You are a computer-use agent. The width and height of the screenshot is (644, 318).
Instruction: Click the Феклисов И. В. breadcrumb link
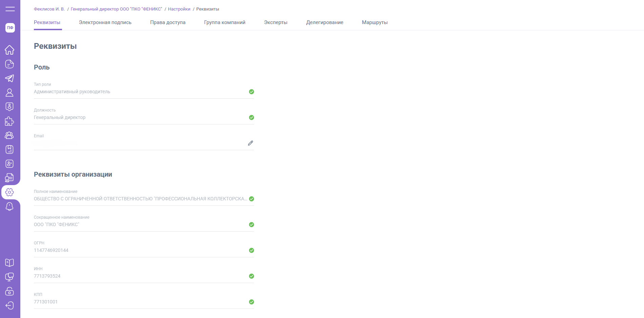49,9
